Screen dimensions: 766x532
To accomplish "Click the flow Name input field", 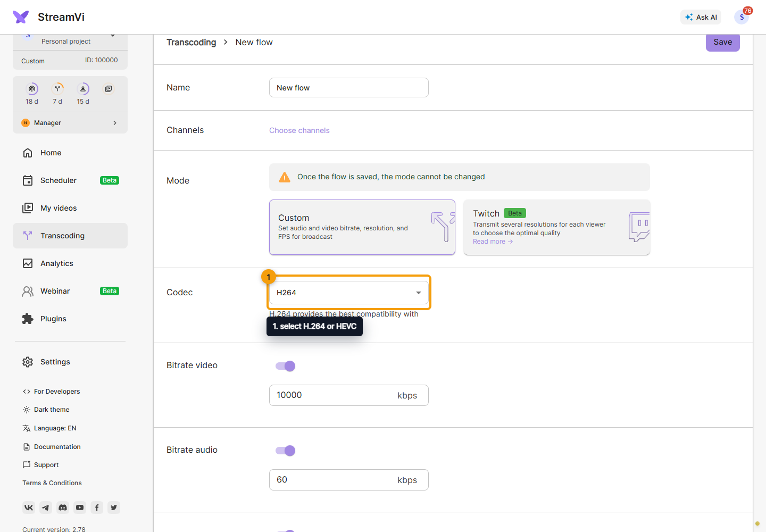I will coord(349,88).
